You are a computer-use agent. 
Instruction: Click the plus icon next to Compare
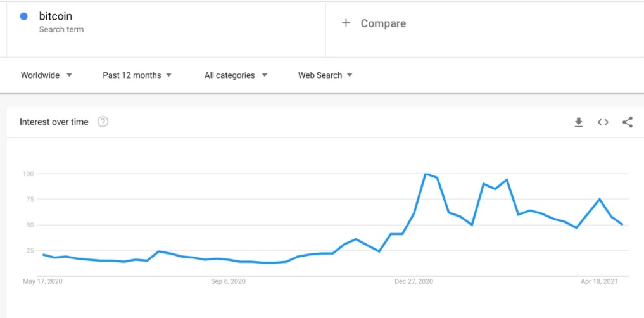346,23
